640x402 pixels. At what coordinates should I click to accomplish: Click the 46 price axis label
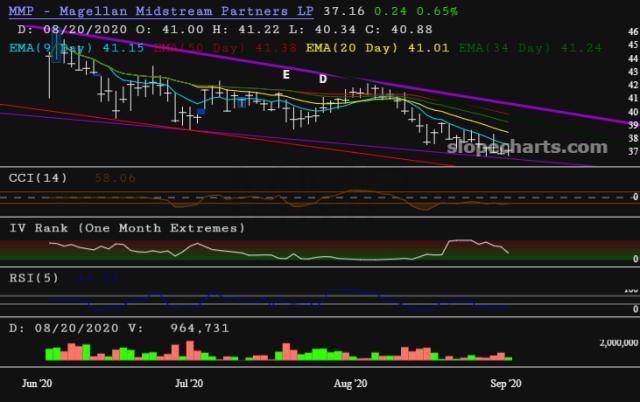(631, 33)
